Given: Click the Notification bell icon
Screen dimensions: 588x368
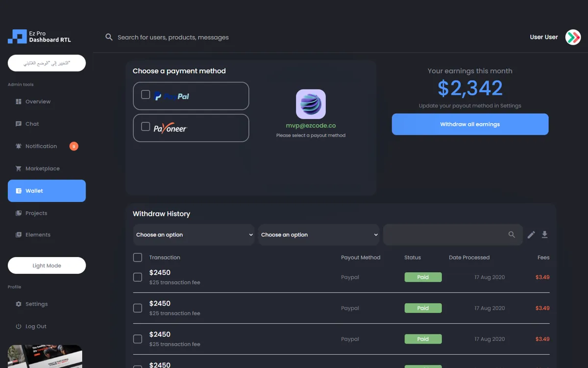Looking at the screenshot, I should click(x=19, y=146).
